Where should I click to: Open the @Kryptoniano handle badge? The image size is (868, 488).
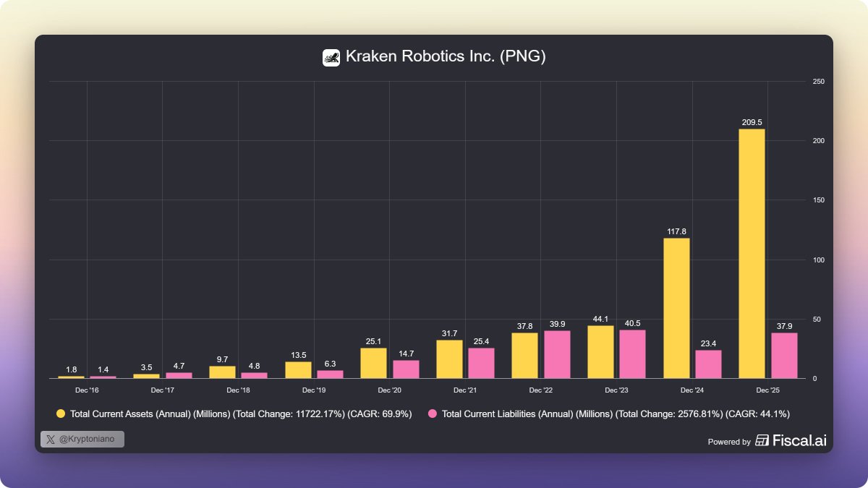click(82, 439)
